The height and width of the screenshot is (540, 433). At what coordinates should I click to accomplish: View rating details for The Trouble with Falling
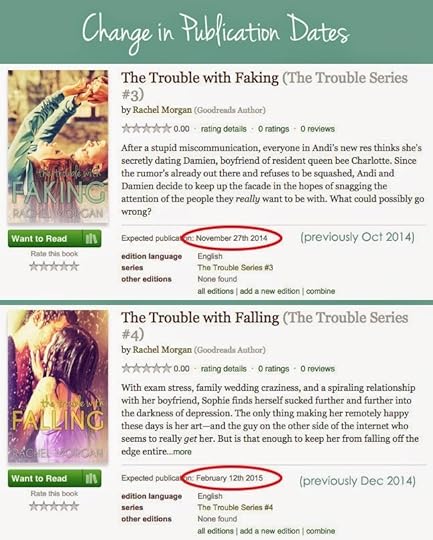(x=224, y=368)
